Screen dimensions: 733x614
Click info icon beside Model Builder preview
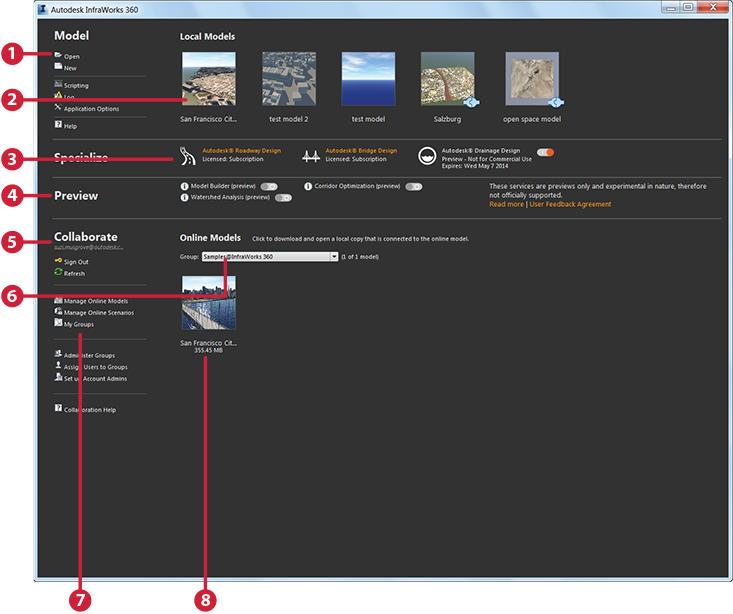(184, 187)
